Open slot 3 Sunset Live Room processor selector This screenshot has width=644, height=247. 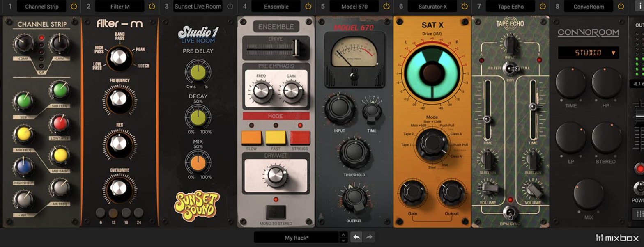tap(198, 7)
